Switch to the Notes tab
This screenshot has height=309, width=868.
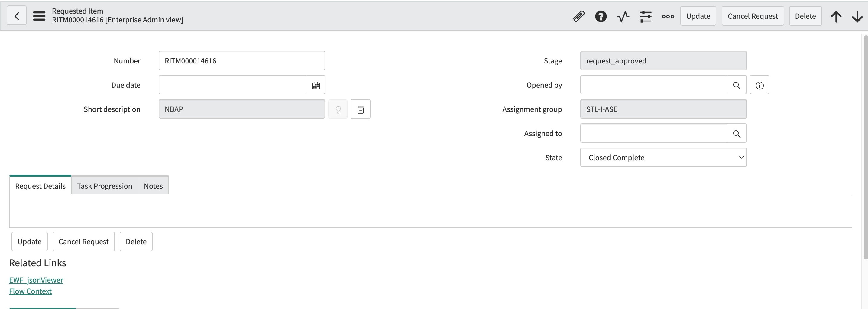[x=153, y=186]
